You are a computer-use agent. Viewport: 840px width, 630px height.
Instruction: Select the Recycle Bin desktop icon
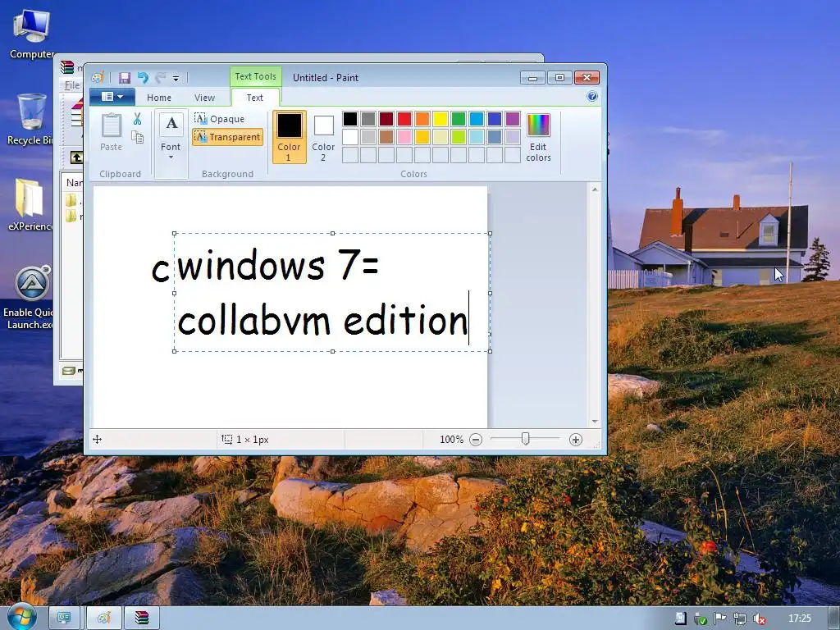pos(30,119)
